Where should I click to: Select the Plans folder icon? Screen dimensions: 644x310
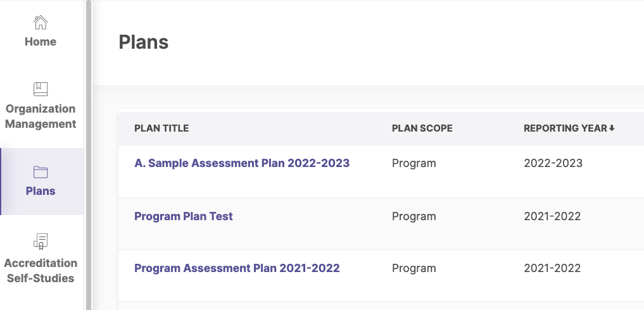point(41,171)
